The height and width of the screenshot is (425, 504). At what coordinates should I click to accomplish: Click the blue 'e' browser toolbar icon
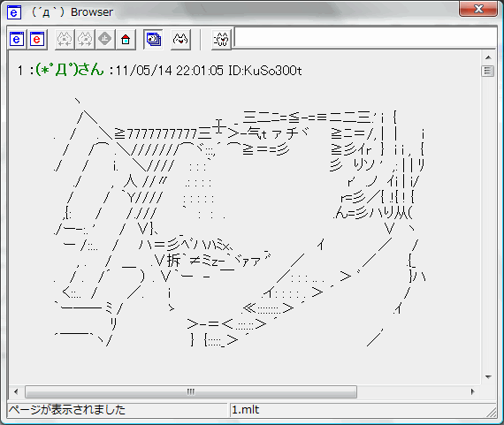[17, 40]
